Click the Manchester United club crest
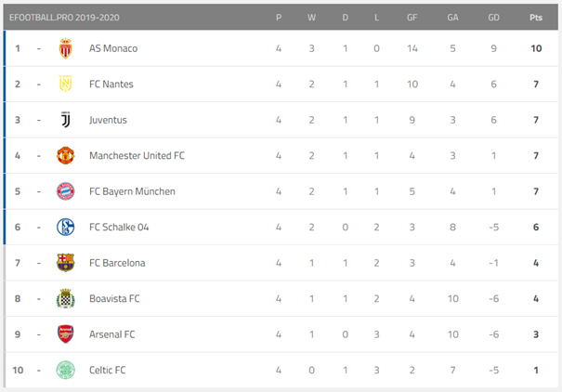The width and height of the screenshot is (562, 392). [x=65, y=155]
